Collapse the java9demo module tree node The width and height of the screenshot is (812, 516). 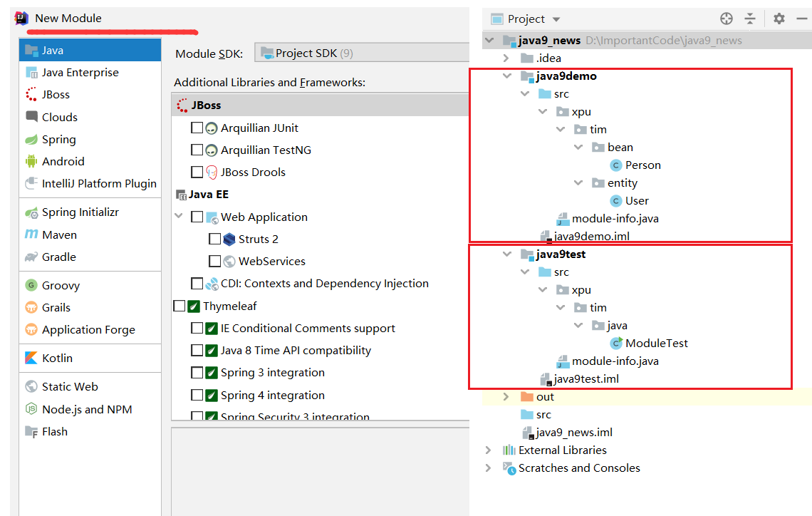(507, 76)
